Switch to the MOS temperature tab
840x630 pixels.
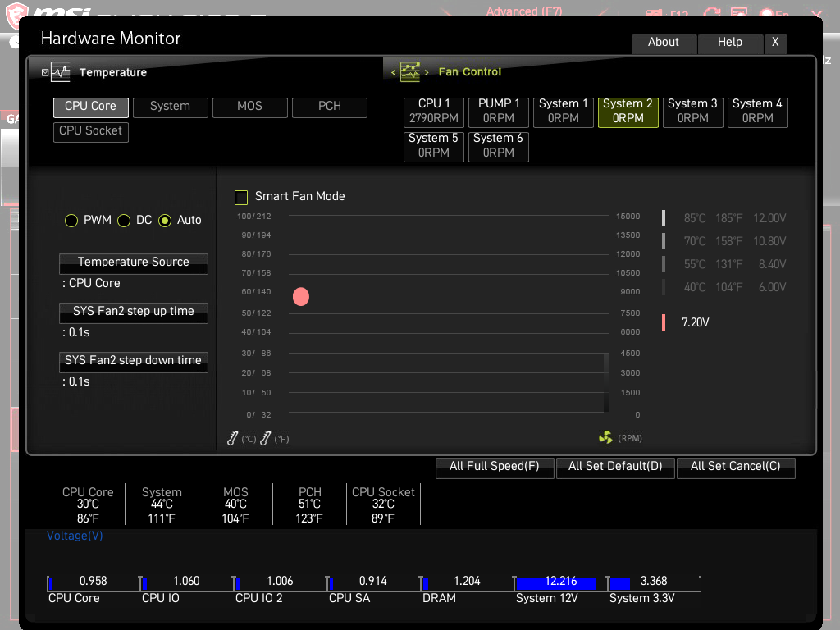tap(249, 107)
